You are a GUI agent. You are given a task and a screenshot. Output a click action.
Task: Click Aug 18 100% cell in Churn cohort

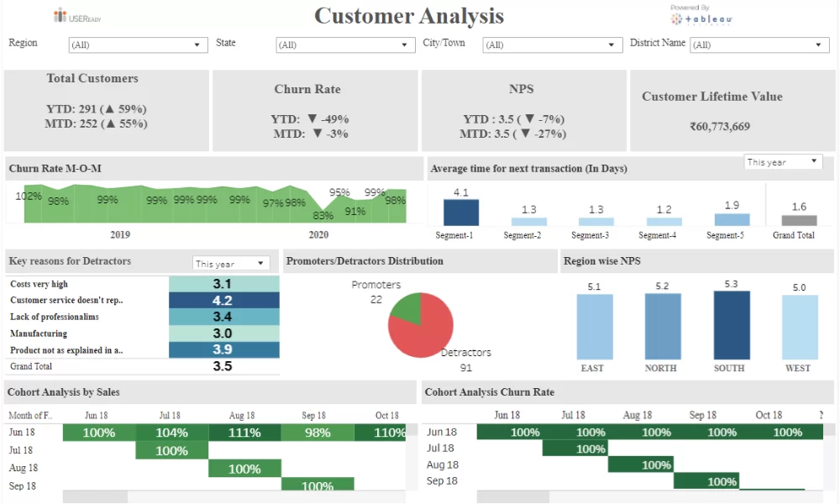tap(641, 465)
